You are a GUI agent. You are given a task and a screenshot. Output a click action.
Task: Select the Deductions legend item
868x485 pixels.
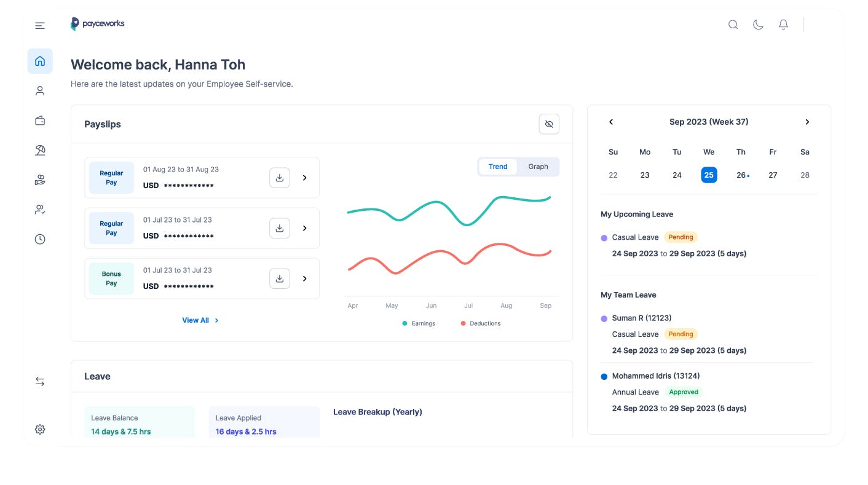tap(481, 323)
